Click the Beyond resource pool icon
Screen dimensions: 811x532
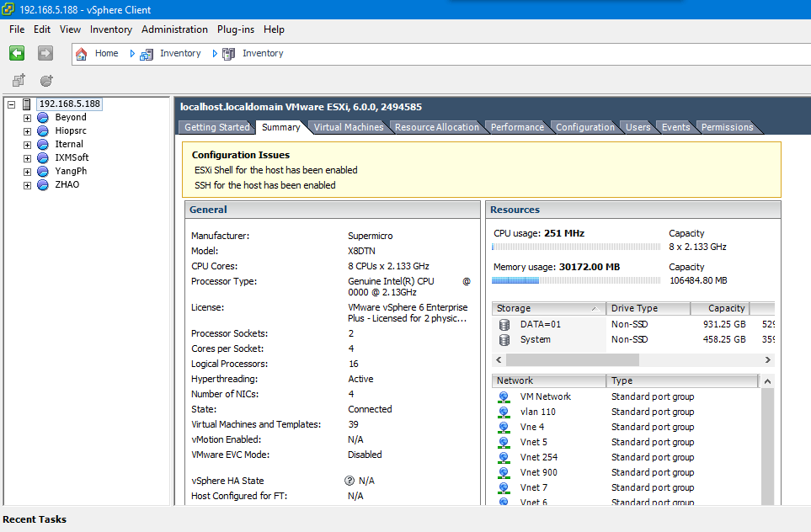click(x=43, y=118)
